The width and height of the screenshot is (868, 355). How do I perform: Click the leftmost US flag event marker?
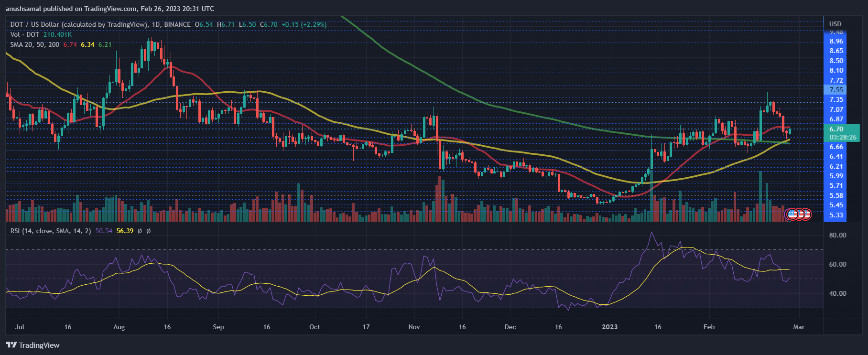click(792, 215)
